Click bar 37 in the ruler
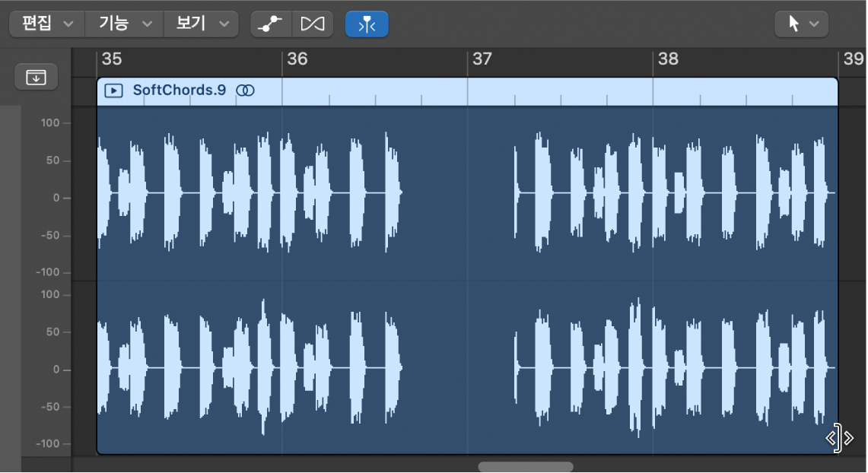This screenshot has height=473, width=868. [482, 59]
